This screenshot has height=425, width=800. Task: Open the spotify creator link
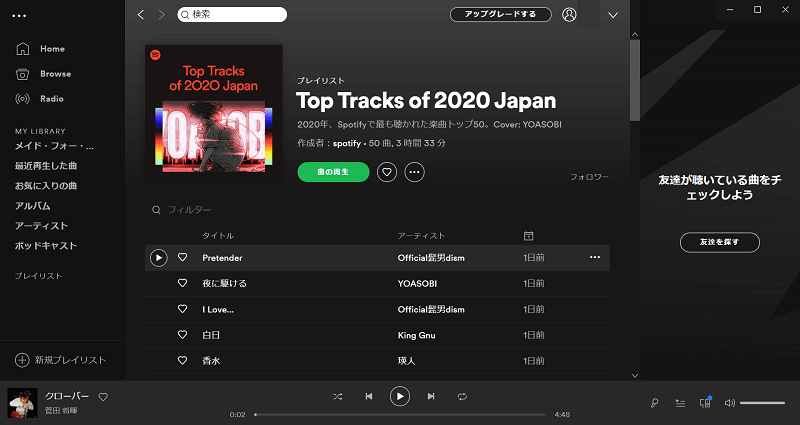(x=347, y=143)
